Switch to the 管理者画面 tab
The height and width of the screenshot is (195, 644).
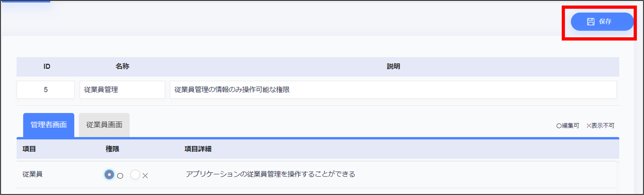click(x=48, y=125)
